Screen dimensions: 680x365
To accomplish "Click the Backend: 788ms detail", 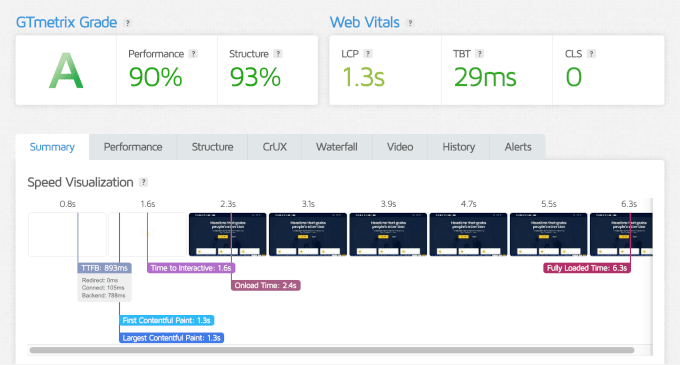I will [x=103, y=296].
